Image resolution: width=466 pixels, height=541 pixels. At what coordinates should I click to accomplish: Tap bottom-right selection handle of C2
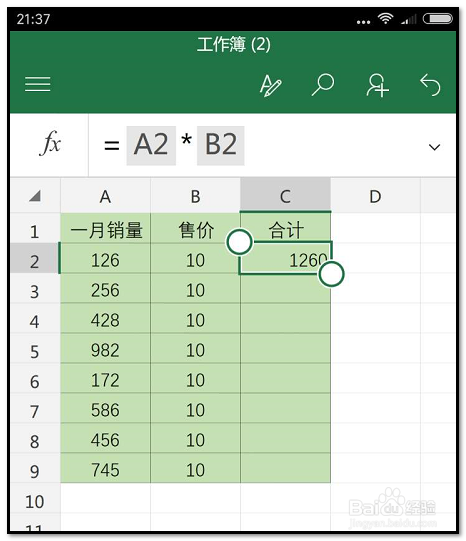(x=331, y=274)
